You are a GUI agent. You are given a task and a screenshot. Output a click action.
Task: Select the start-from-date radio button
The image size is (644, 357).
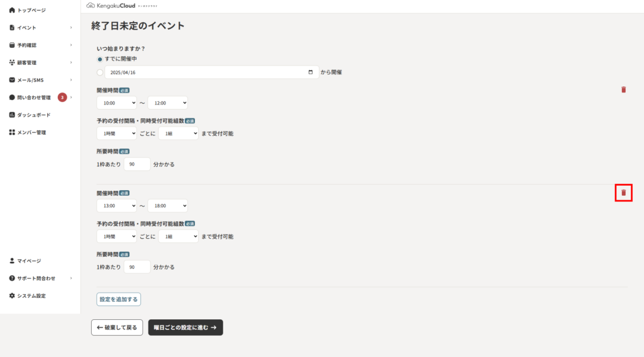point(100,72)
